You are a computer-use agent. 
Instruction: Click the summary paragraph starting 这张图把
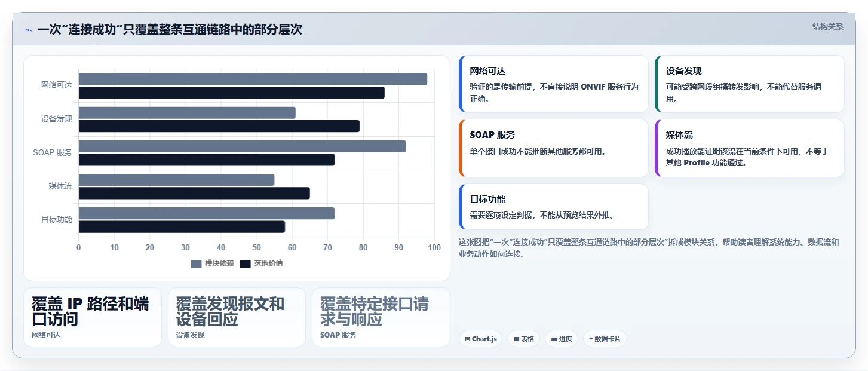(649, 248)
